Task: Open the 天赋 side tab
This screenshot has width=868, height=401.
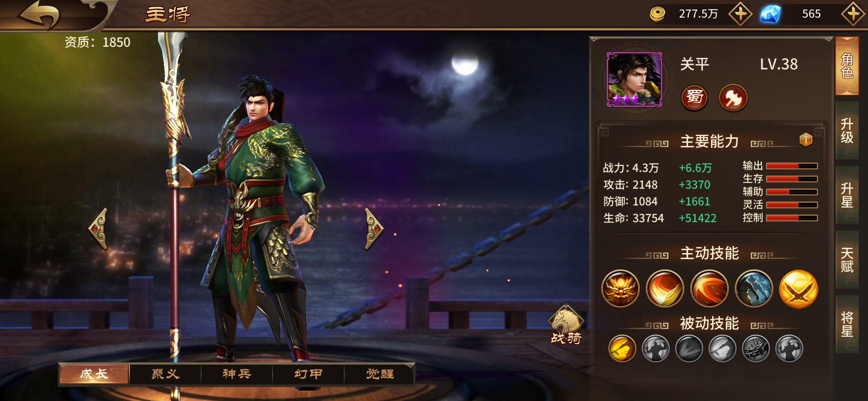Action: pos(847,260)
